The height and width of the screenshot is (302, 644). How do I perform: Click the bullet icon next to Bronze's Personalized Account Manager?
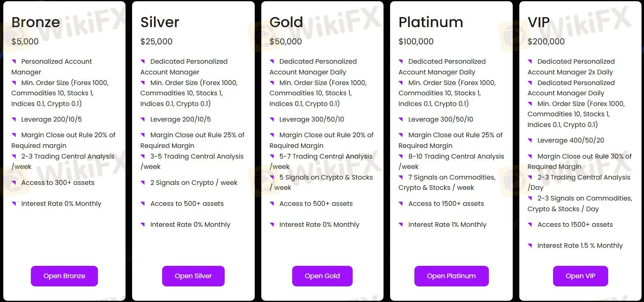point(14,61)
